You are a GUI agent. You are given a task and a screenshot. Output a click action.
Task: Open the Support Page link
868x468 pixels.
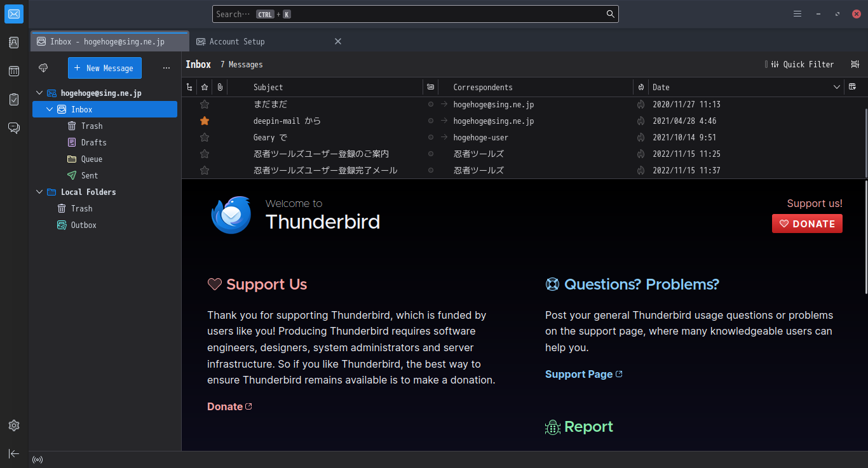coord(584,374)
